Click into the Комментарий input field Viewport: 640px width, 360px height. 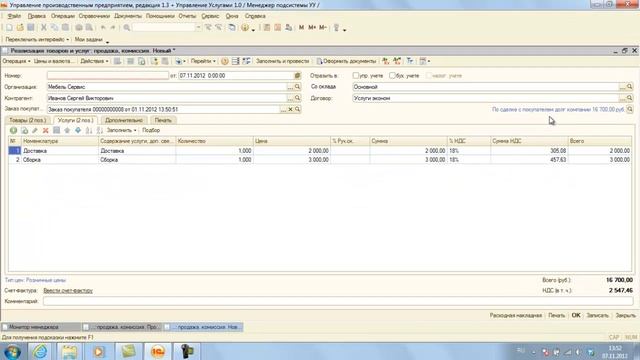click(x=338, y=301)
